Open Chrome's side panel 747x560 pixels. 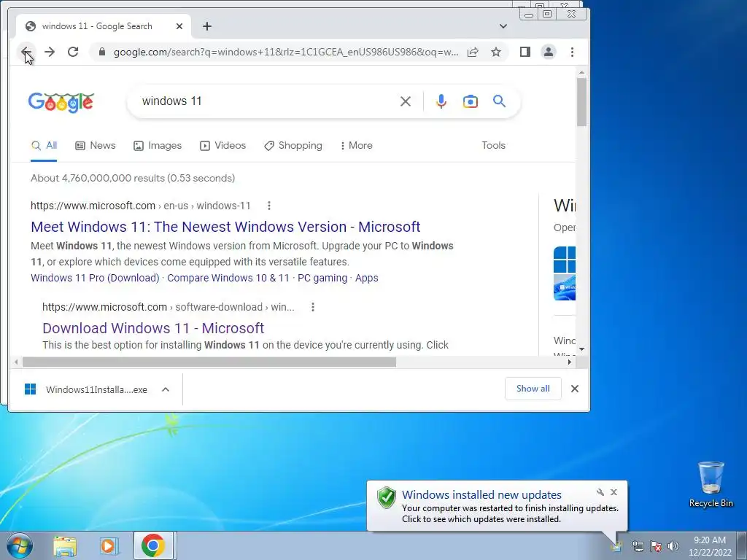[525, 52]
